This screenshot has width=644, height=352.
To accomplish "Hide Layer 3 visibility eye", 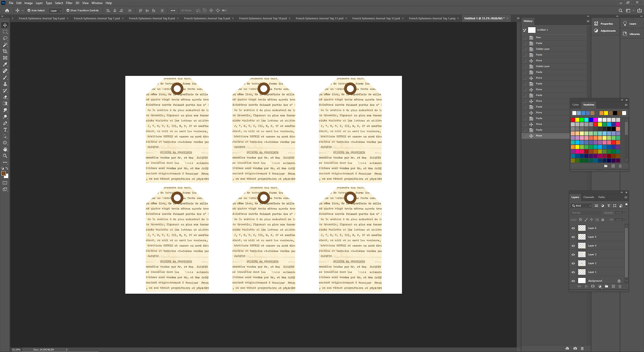I will tap(573, 254).
